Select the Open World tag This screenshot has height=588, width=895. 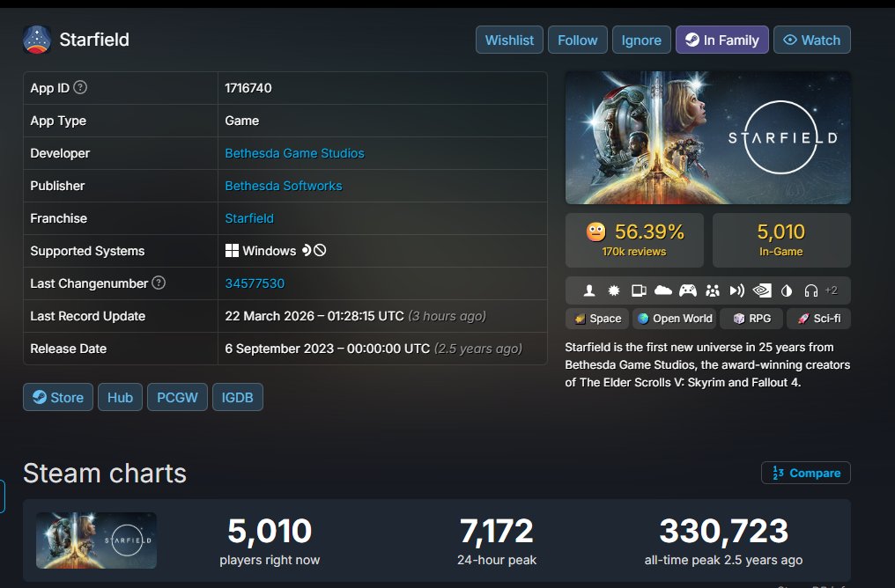pos(675,319)
